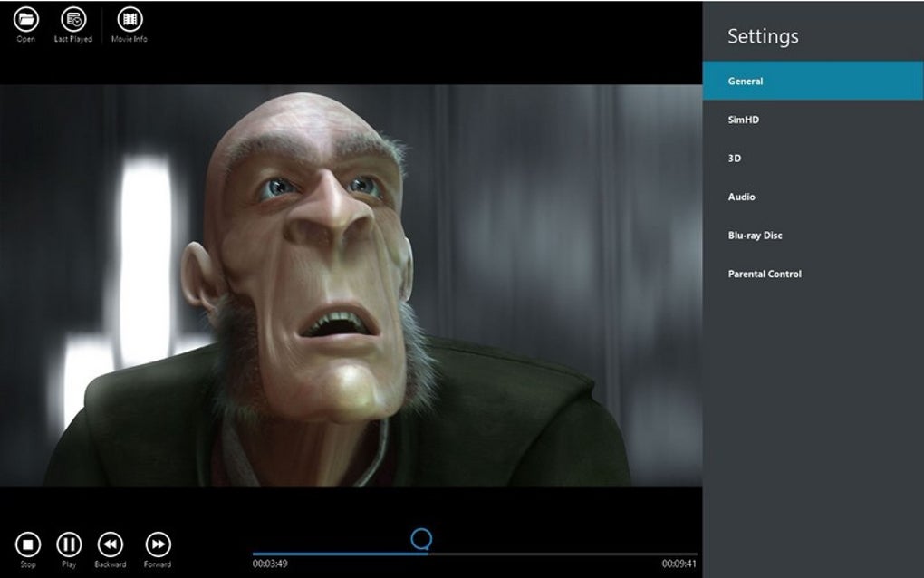Click the total duration 00:09:41
Image resolution: width=924 pixels, height=578 pixels.
coord(679,564)
